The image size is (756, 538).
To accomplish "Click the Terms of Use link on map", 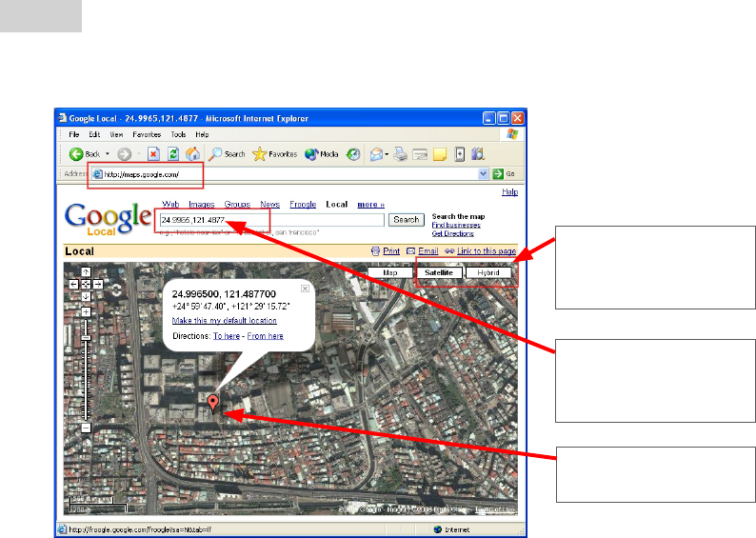I will [x=496, y=509].
